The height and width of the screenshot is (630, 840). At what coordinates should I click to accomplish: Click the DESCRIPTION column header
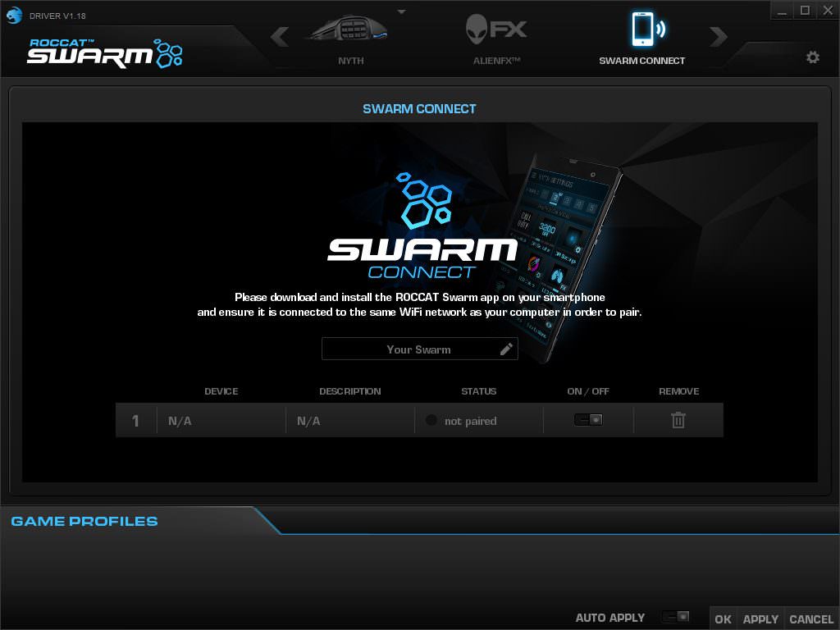tap(349, 391)
